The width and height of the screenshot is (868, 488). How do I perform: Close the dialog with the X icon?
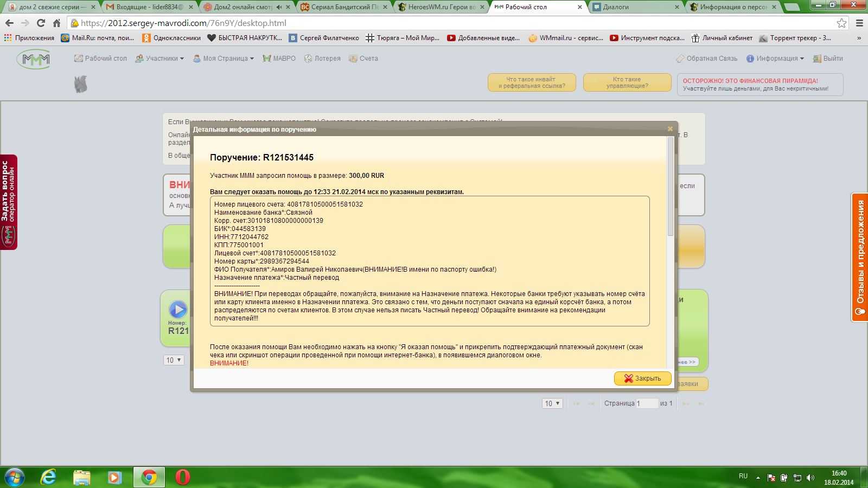[x=670, y=129]
